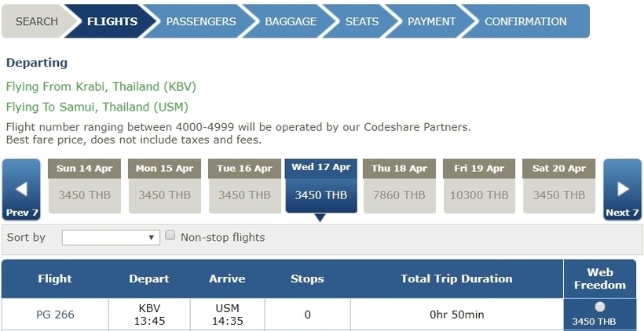Choose Thu 18 Apr 7860 THB tile
644x331 pixels.
399,186
